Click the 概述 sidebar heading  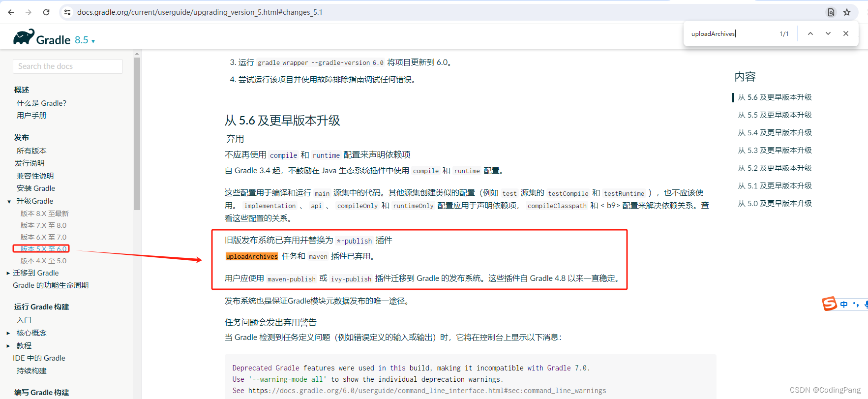pyautogui.click(x=22, y=90)
